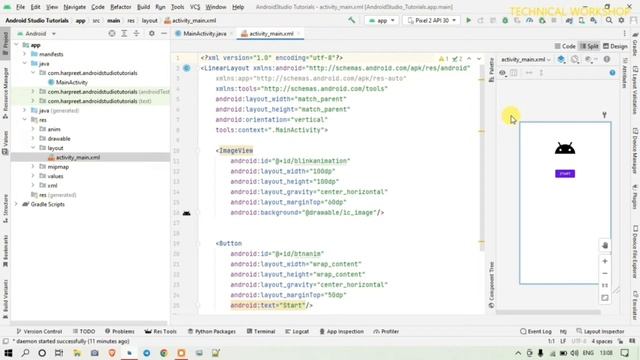Toggle the Component Tree panel
Screen dimensions: 640x360
click(x=491, y=284)
